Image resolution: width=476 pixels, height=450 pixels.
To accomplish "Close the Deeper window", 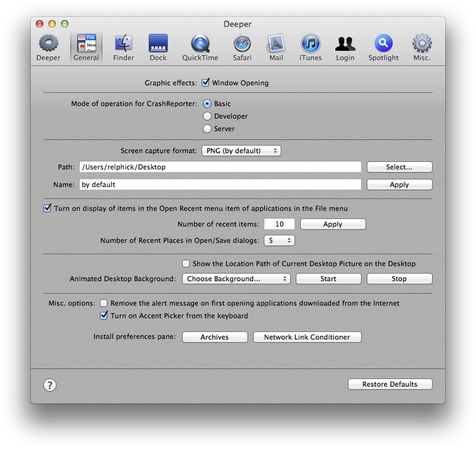I will pyautogui.click(x=40, y=24).
